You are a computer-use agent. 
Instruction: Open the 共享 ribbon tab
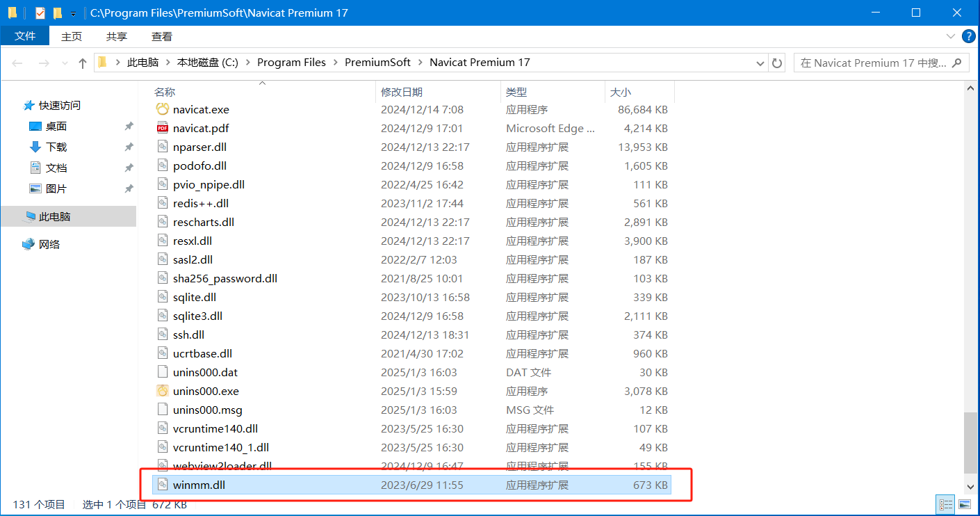tap(117, 36)
